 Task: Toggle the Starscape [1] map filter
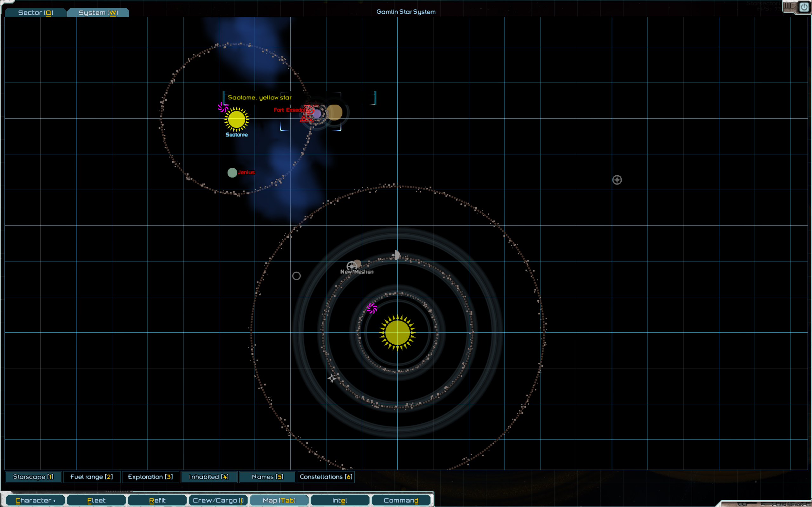click(x=33, y=477)
